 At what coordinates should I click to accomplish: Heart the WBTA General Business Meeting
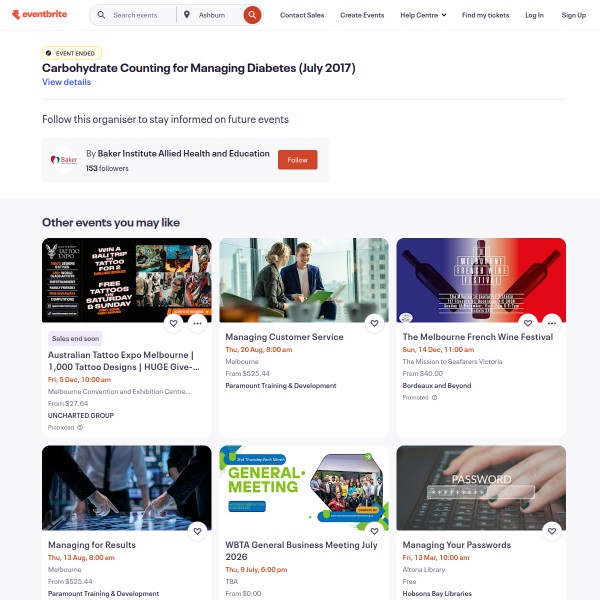click(x=374, y=531)
